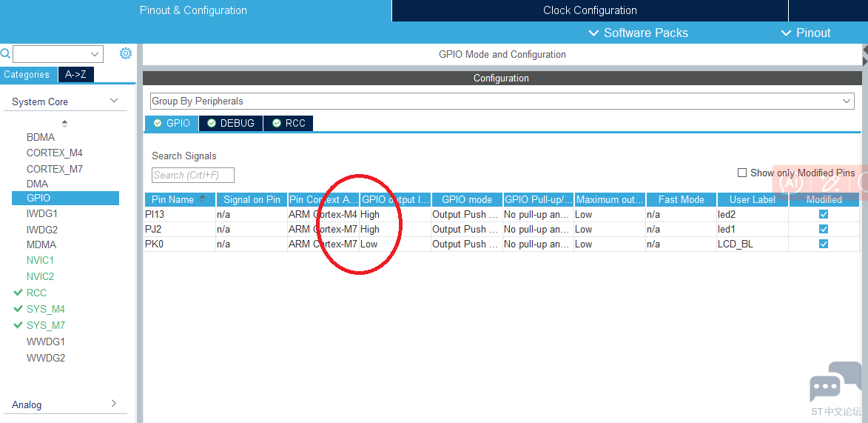Select the PJ2 pin name cell
Viewport: 868px width, 423px height.
coord(180,229)
